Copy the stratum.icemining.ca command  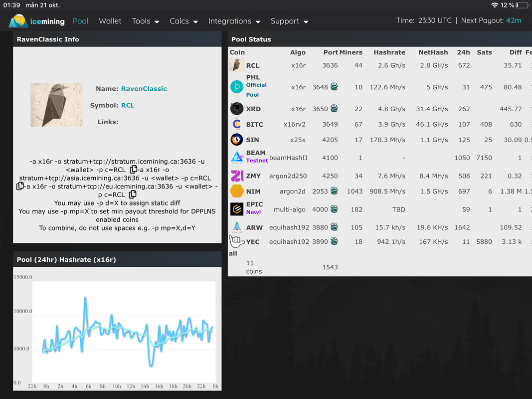tap(133, 169)
